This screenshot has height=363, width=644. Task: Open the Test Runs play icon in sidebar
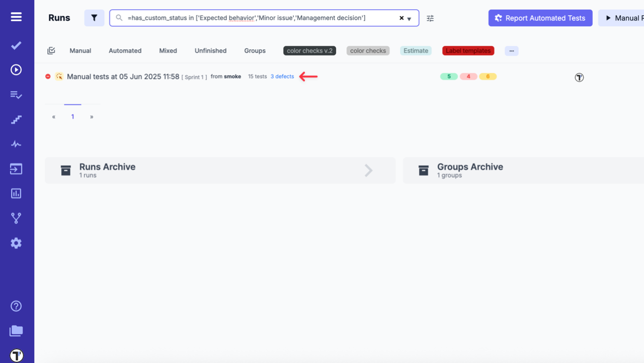point(16,69)
